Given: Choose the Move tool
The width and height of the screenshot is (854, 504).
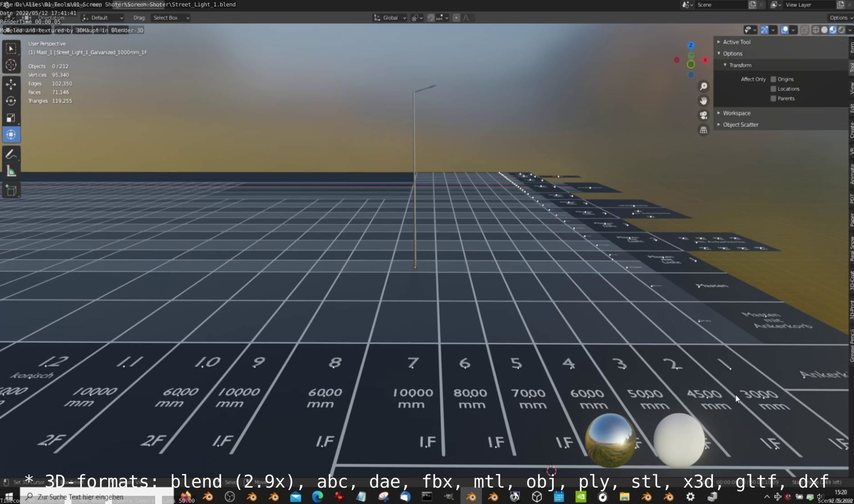Looking at the screenshot, I should (x=11, y=84).
